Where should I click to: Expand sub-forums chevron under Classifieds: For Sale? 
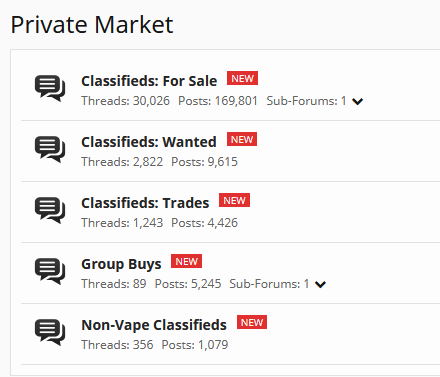point(357,101)
